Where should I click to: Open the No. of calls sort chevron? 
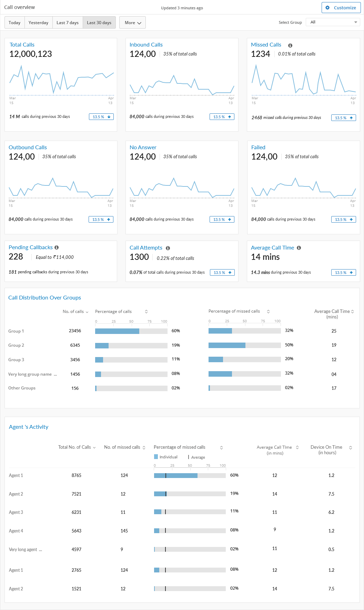pyautogui.click(x=87, y=312)
